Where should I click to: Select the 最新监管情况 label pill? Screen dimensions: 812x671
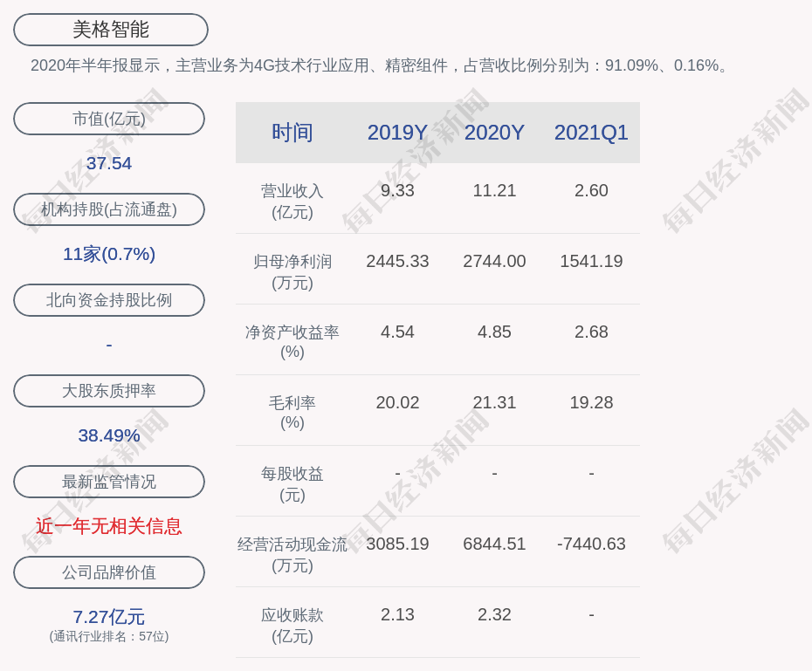coord(109,482)
